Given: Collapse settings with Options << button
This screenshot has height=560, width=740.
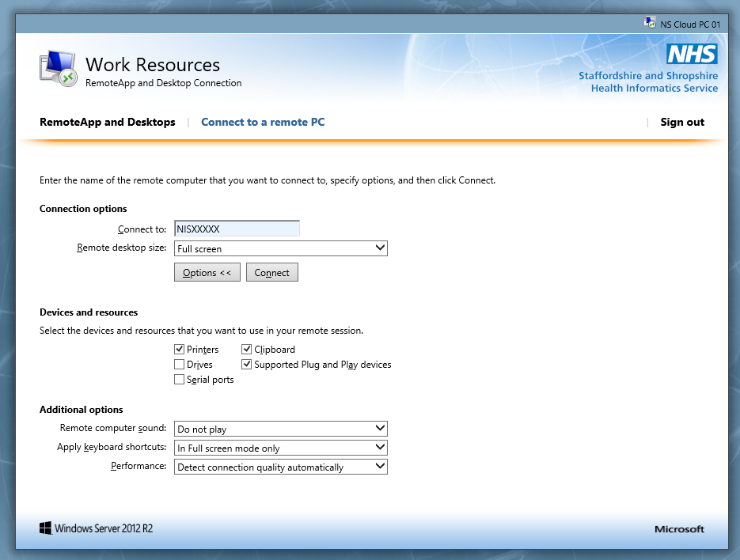Looking at the screenshot, I should [x=207, y=272].
